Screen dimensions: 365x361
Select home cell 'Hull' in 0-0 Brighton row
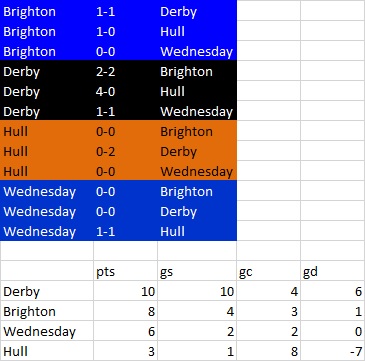pos(47,132)
